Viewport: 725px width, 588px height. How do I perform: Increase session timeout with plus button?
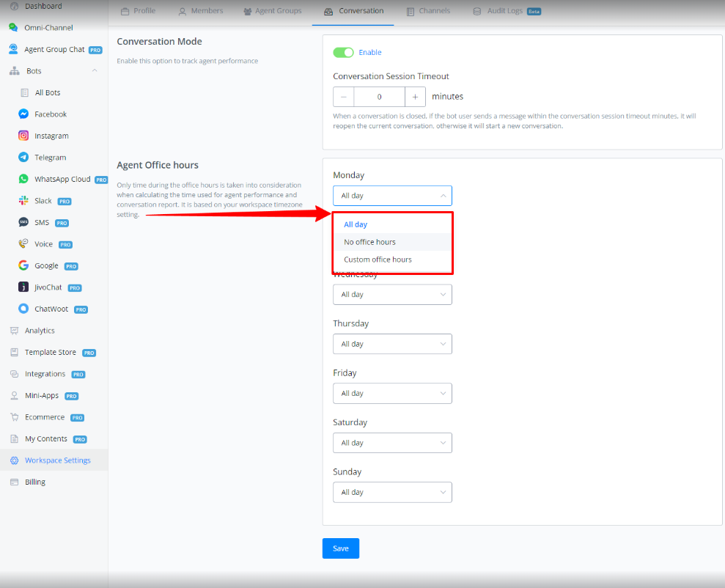point(415,97)
